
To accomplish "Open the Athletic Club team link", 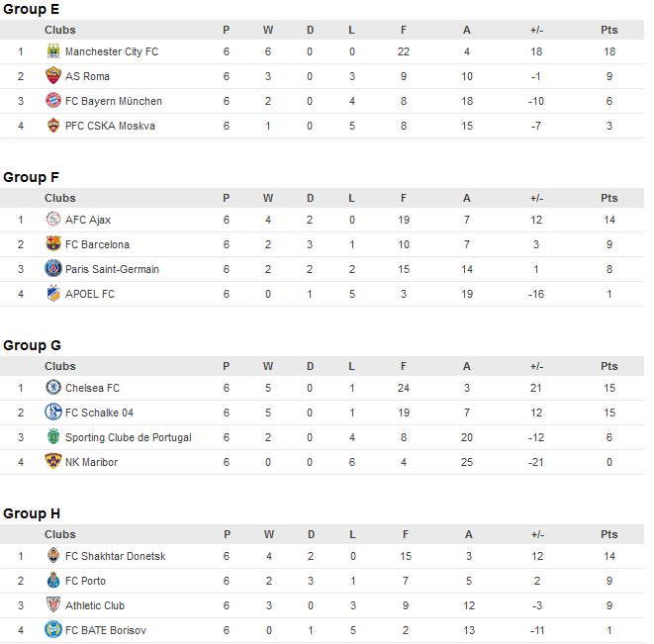I will pyautogui.click(x=95, y=605).
